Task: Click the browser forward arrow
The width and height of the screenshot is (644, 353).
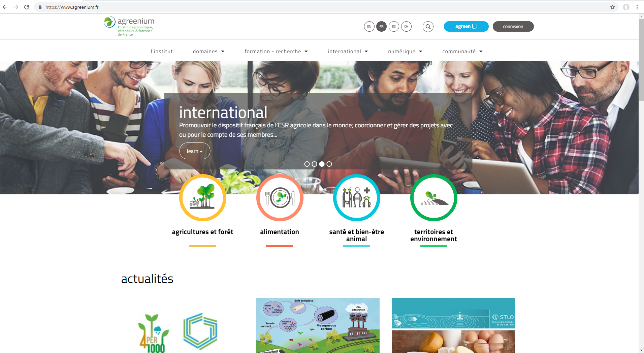Action: [x=16, y=7]
